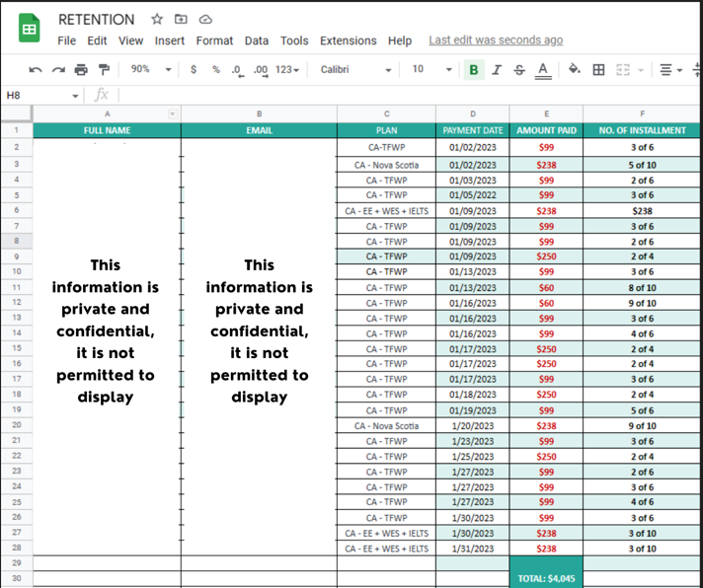This screenshot has width=703, height=588.
Task: Select the CA-TFWP cell in row 2
Action: point(386,147)
